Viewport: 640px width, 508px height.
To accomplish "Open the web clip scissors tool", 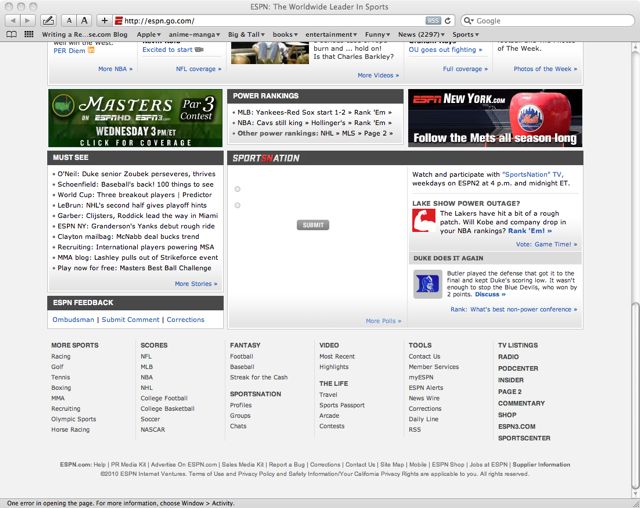I will [x=48, y=20].
